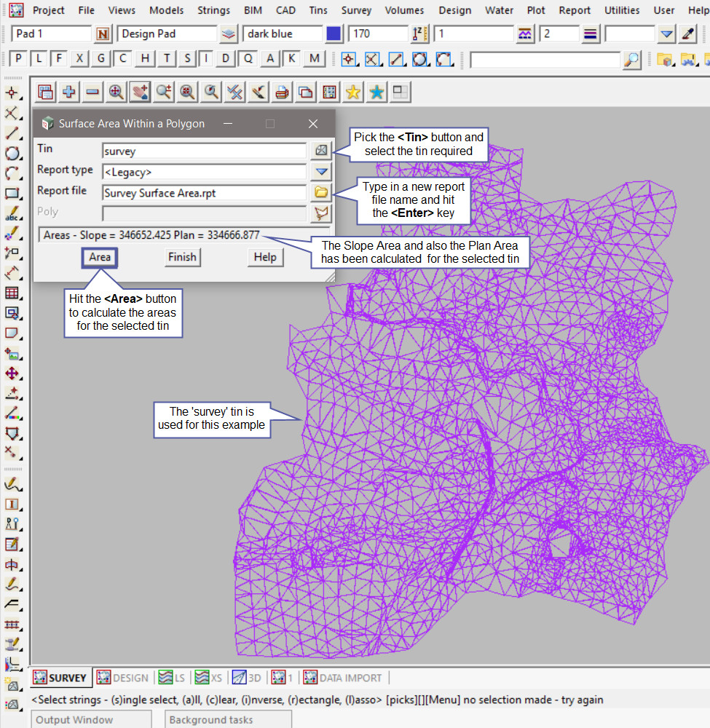Click the zoom in plus view icon
This screenshot has height=728, width=710.
pyautogui.click(x=69, y=92)
